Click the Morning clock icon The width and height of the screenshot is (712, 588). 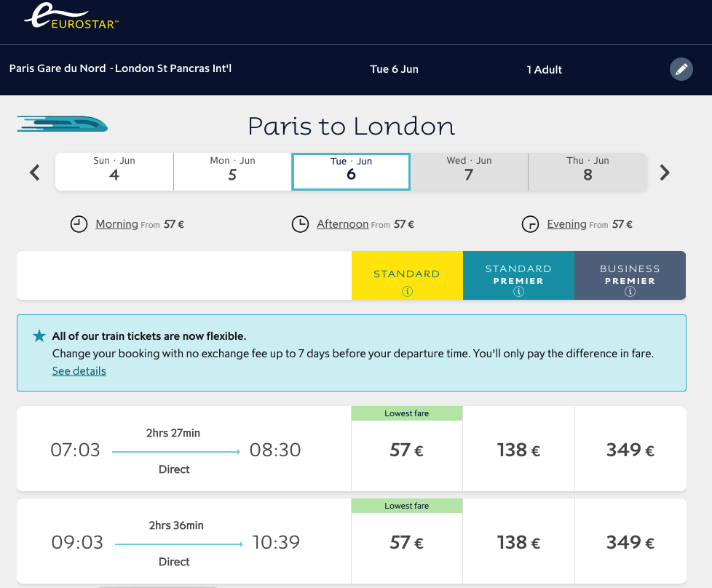pos(79,224)
